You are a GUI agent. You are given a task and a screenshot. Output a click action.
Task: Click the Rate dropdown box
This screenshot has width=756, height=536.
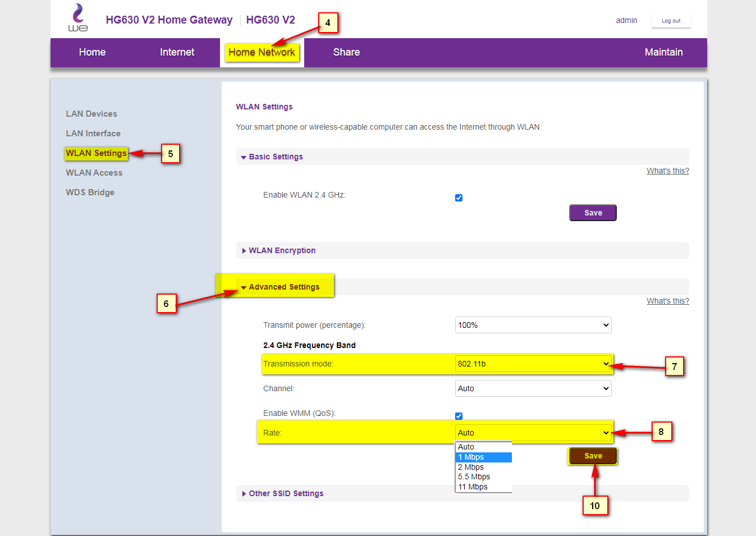click(533, 433)
